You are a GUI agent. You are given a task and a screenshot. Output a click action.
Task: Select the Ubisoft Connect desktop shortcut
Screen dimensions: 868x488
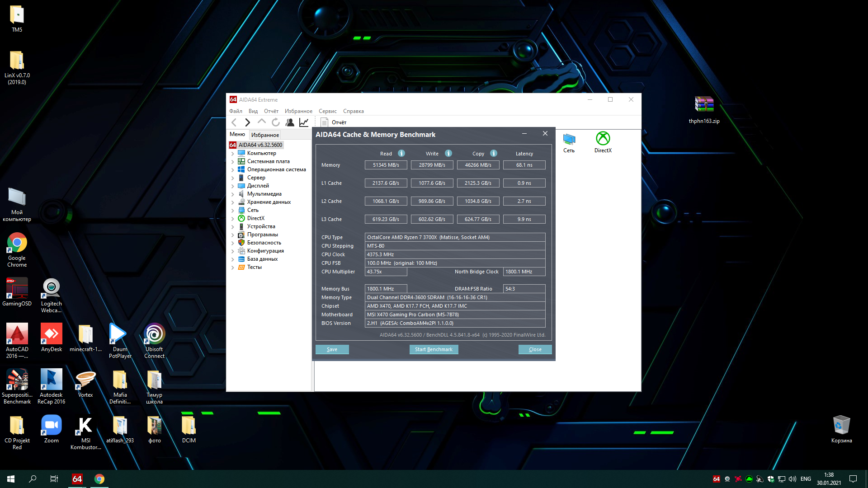coord(154,341)
